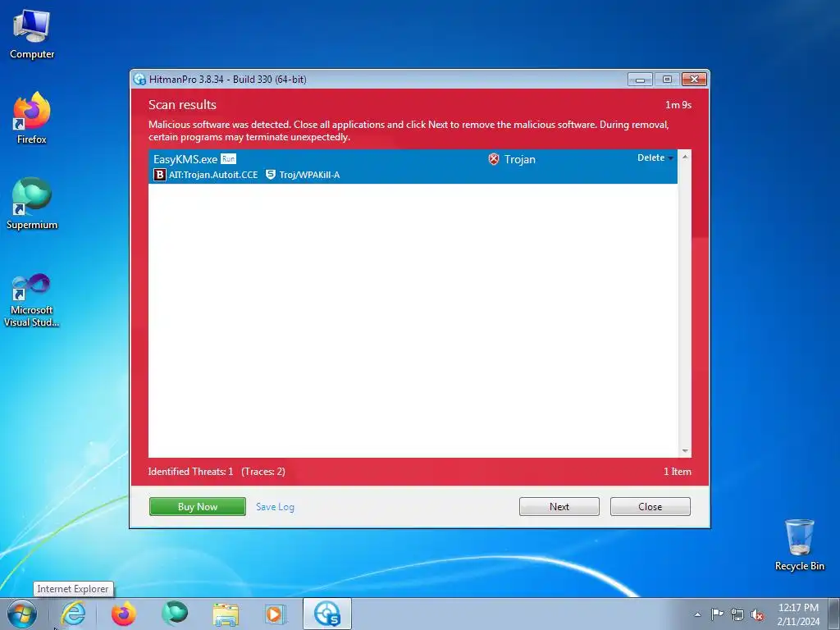Select the Computer desktop icon
This screenshot has width=840, height=630.
(x=32, y=34)
